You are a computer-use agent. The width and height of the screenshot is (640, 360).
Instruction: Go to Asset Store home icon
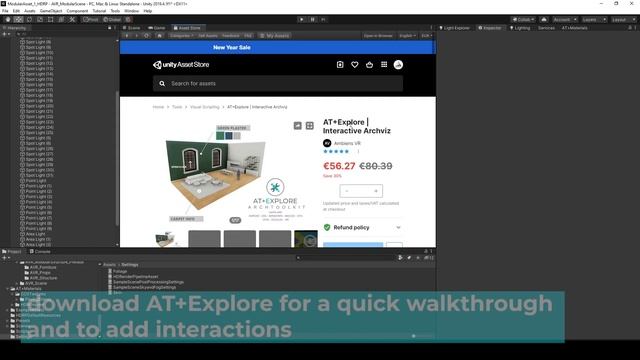pyautogui.click(x=160, y=36)
